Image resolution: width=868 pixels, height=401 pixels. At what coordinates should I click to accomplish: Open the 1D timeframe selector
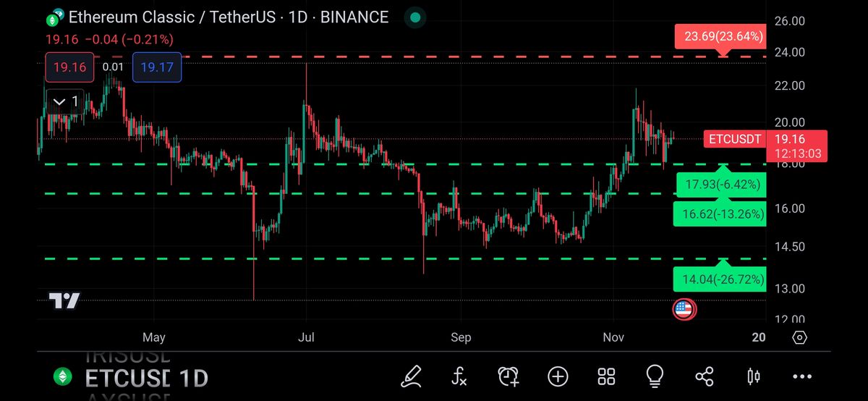pyautogui.click(x=193, y=378)
